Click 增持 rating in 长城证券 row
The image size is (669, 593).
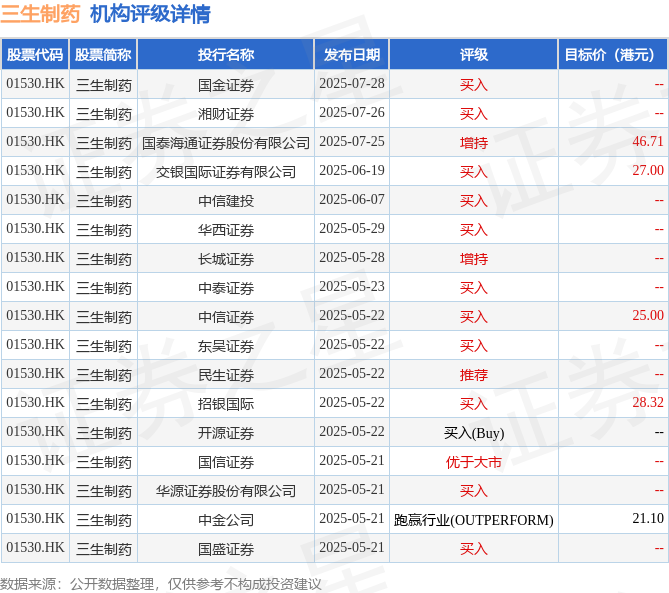pyautogui.click(x=474, y=259)
